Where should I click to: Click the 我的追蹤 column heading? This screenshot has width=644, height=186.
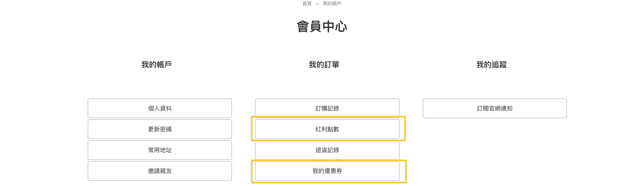point(491,65)
